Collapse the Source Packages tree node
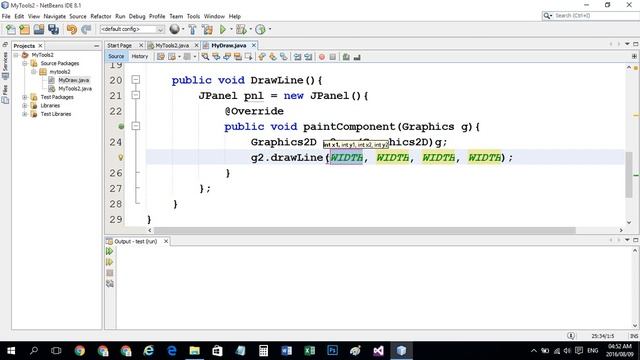Screen dimensions: 640x360 24,63
